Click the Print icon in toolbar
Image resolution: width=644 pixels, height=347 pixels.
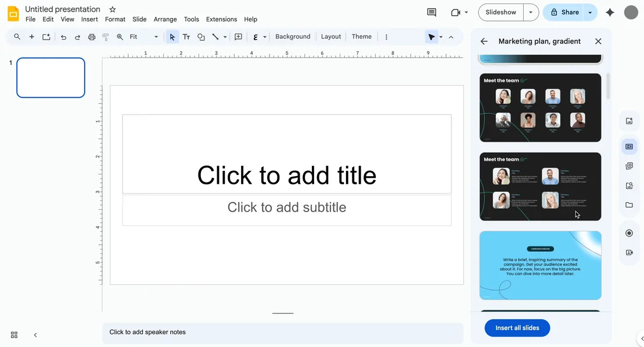click(x=91, y=37)
